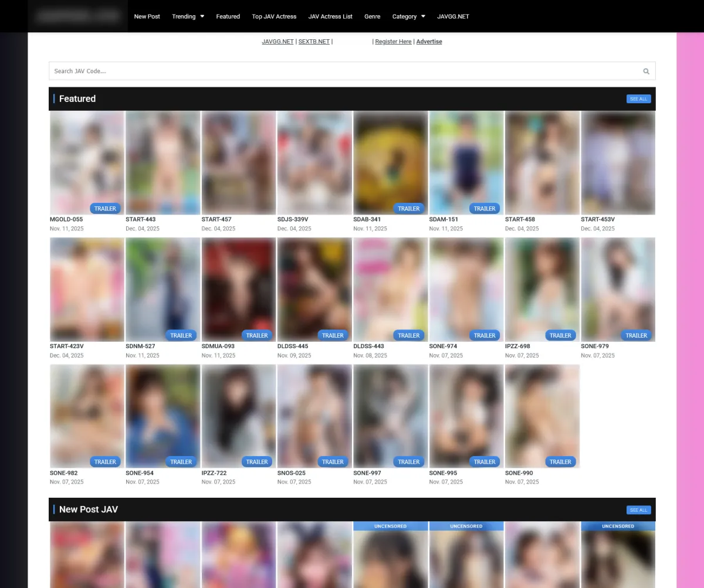The width and height of the screenshot is (704, 588).
Task: Open the START-443 title link
Action: (x=141, y=219)
